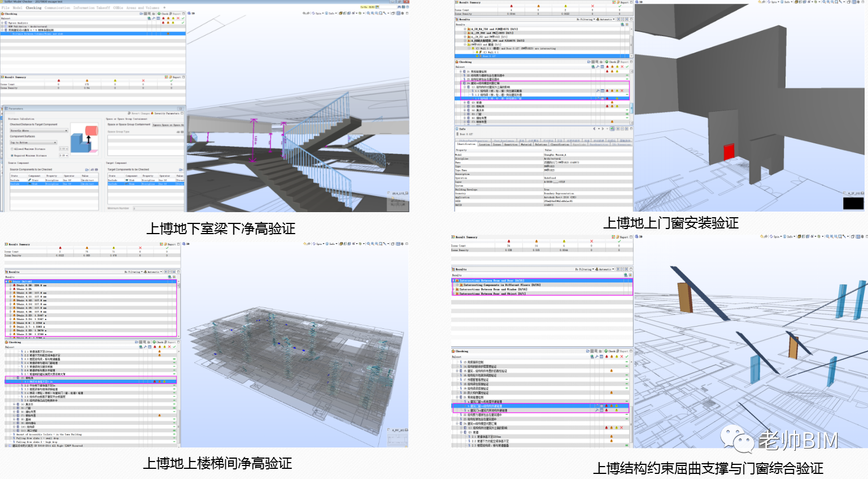Viewport: 868px width, 479px height.
Task: Open the Directly Above dropdown
Action: pos(38,131)
